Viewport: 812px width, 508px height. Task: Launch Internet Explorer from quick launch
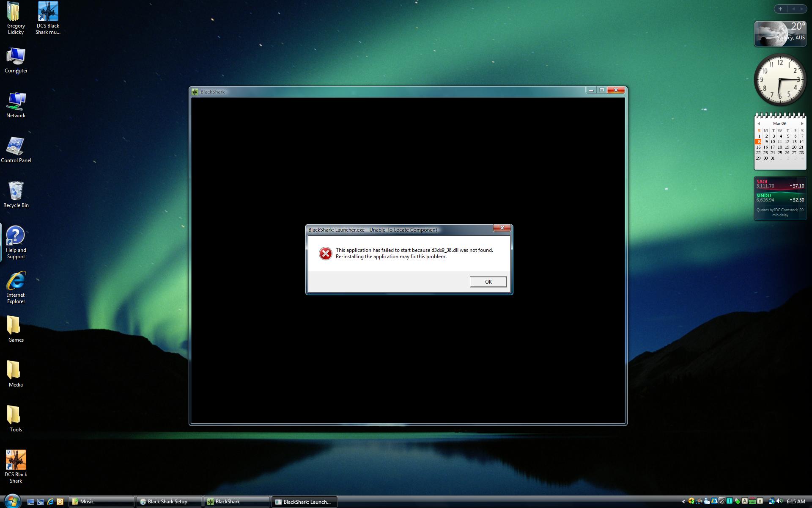[50, 502]
